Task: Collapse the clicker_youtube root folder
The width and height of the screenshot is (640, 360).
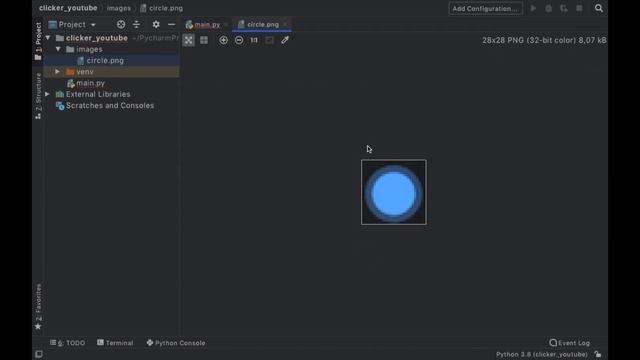Action: click(x=48, y=38)
